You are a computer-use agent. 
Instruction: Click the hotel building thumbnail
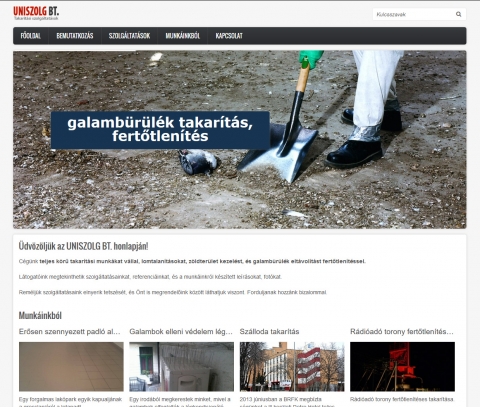click(292, 366)
